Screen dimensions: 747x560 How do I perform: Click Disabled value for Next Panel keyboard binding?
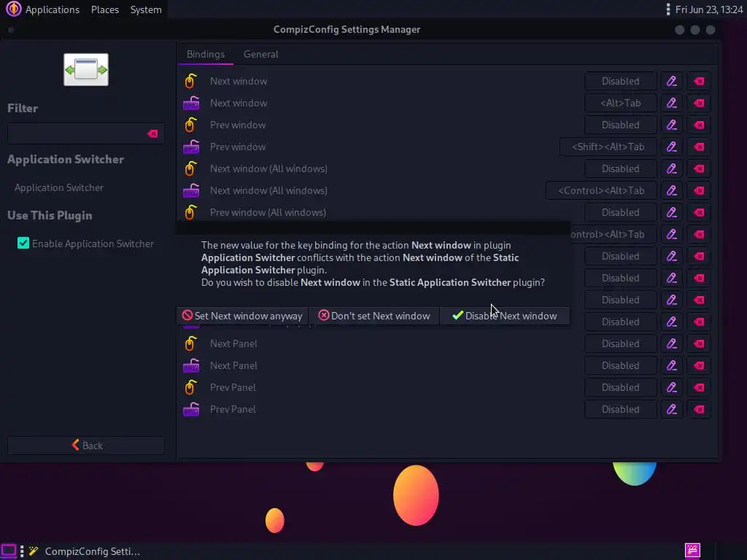click(x=620, y=365)
